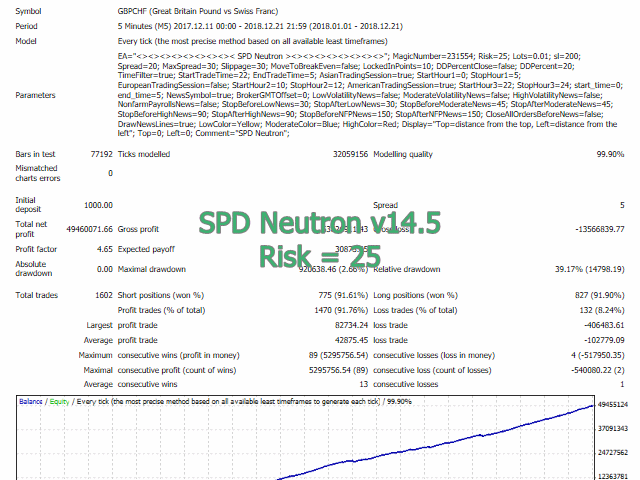The width and height of the screenshot is (640, 480).
Task: Click the Gross profit label
Action: (x=138, y=229)
